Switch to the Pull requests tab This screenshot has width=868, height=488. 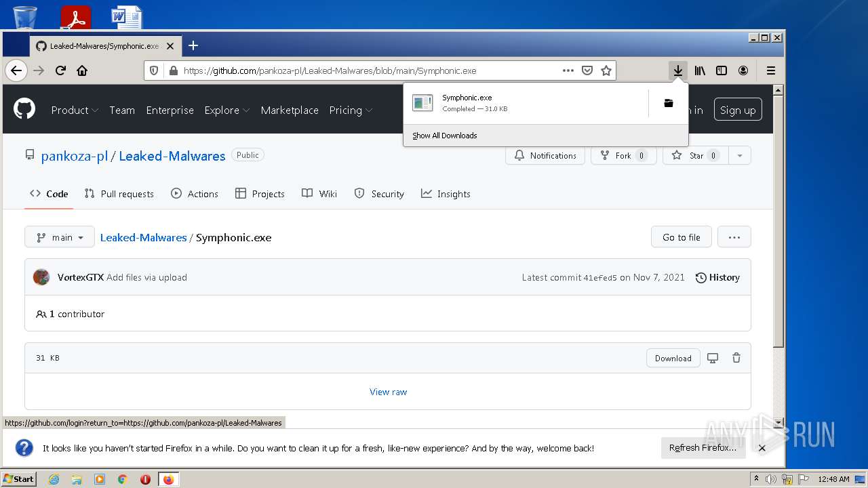coord(119,194)
